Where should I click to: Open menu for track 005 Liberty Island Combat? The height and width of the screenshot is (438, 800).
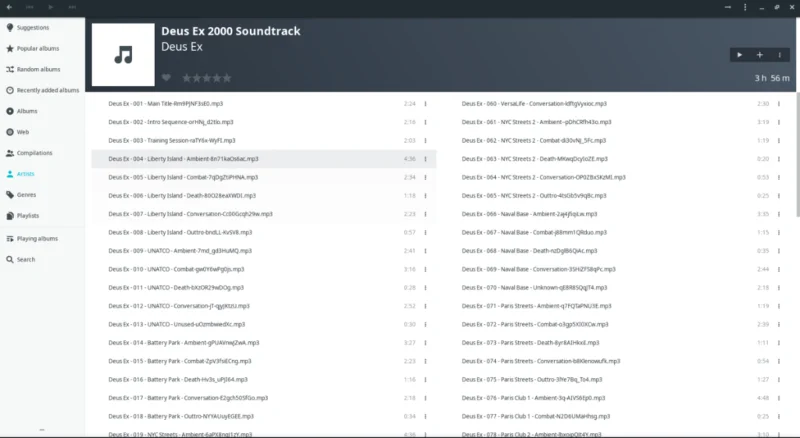tap(425, 177)
